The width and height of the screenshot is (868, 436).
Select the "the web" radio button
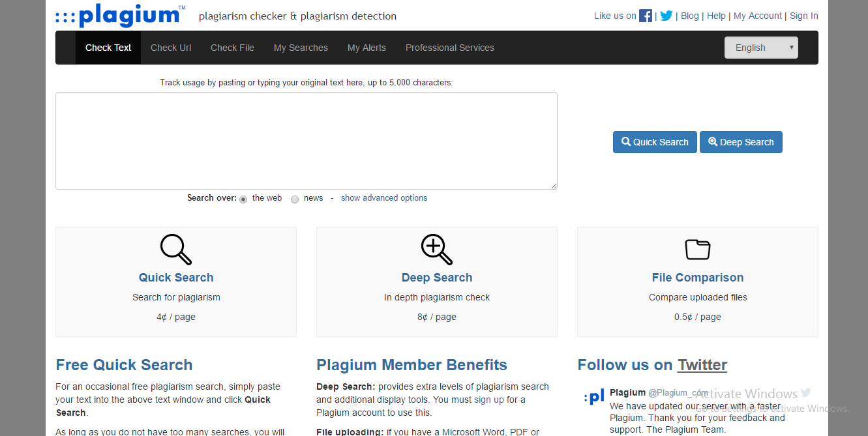pos(243,199)
